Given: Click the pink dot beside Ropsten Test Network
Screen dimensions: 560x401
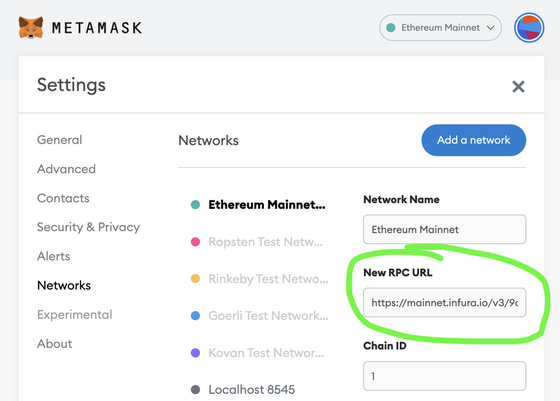Looking at the screenshot, I should click(195, 242).
